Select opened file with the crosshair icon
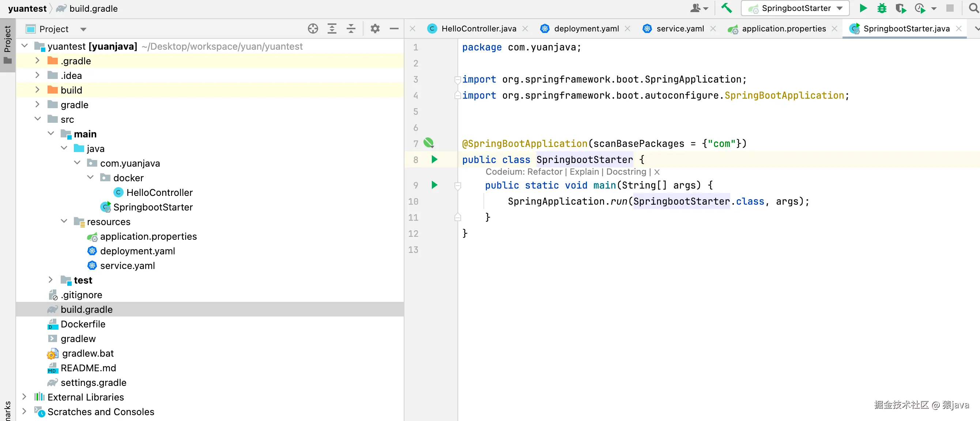This screenshot has width=980, height=421. point(313,29)
